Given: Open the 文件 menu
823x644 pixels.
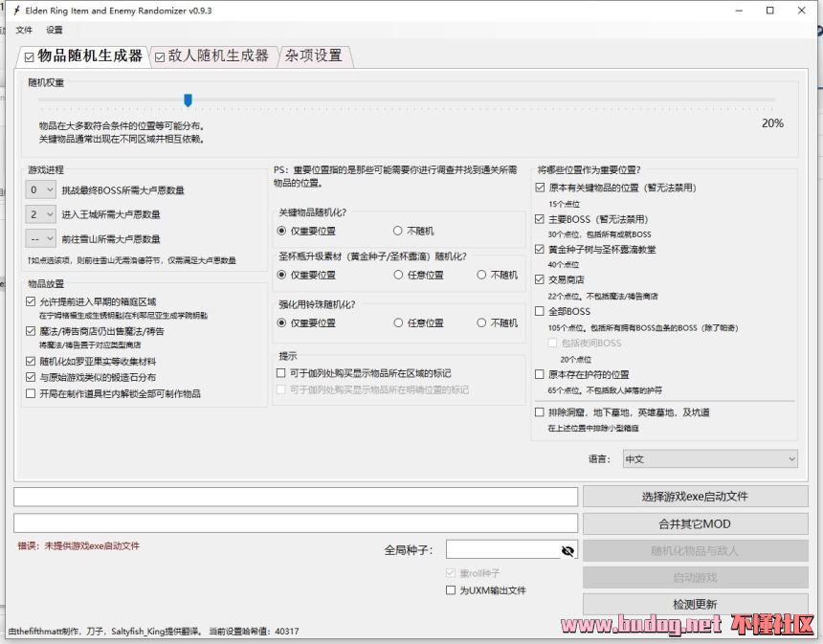Looking at the screenshot, I should [24, 30].
